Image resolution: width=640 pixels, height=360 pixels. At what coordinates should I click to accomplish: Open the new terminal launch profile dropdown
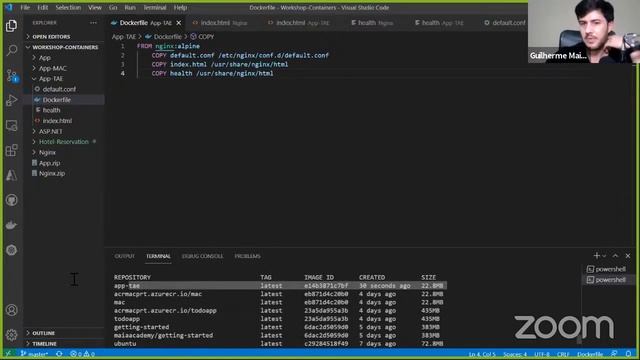tap(604, 256)
